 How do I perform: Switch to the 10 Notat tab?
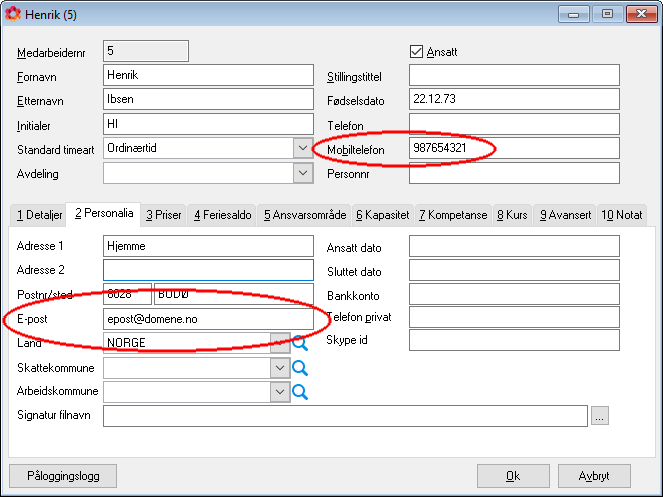coord(622,215)
